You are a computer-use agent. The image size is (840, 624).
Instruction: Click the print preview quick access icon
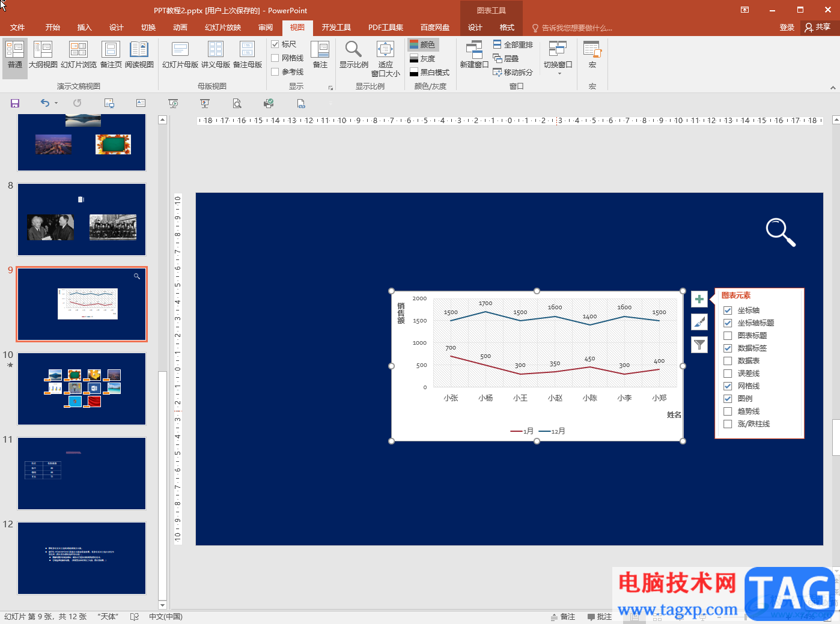click(237, 103)
